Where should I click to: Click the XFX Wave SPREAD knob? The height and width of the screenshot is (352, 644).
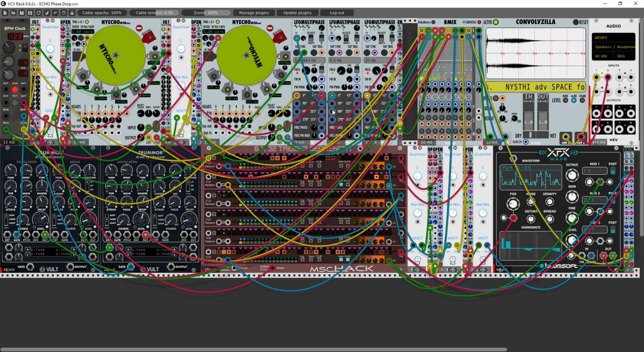pyautogui.click(x=550, y=219)
